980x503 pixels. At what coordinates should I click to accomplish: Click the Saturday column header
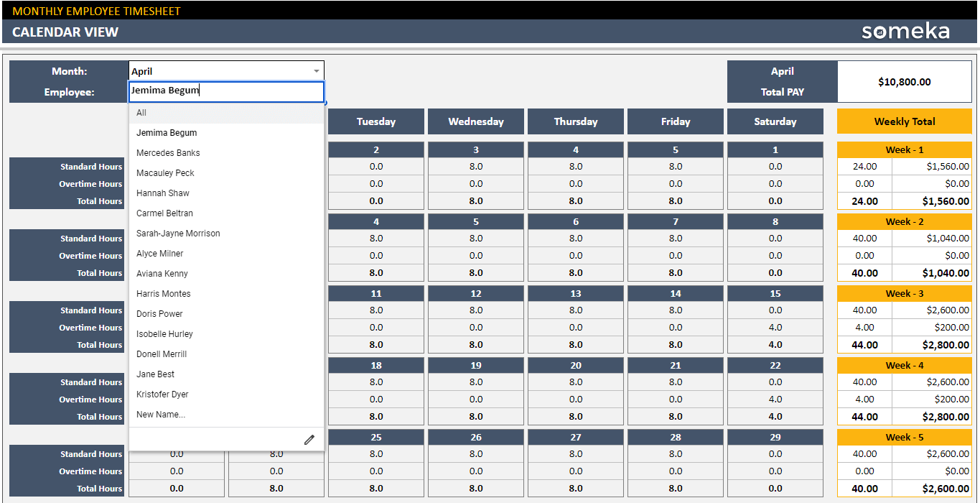(x=775, y=121)
